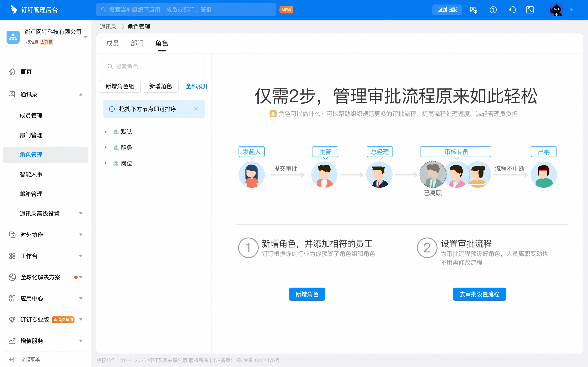Switch to the 成员 tab
Viewport: 588px width, 367px height.
coord(112,43)
